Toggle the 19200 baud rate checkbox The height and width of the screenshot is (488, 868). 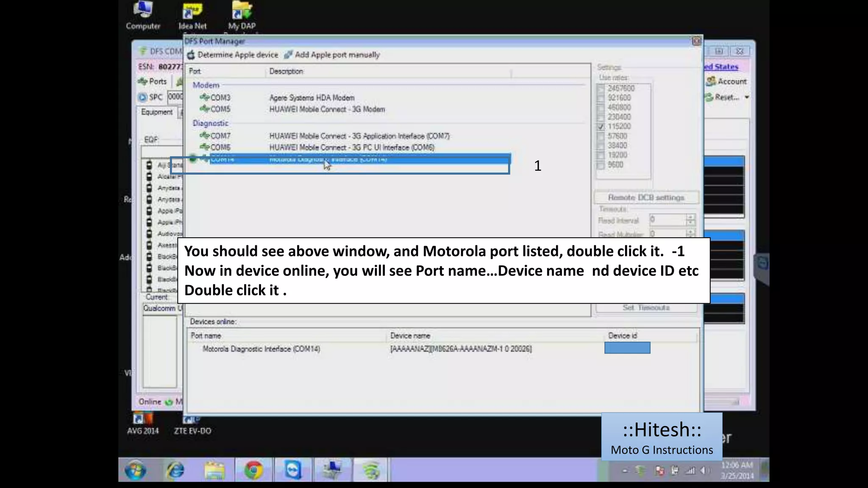(601, 155)
